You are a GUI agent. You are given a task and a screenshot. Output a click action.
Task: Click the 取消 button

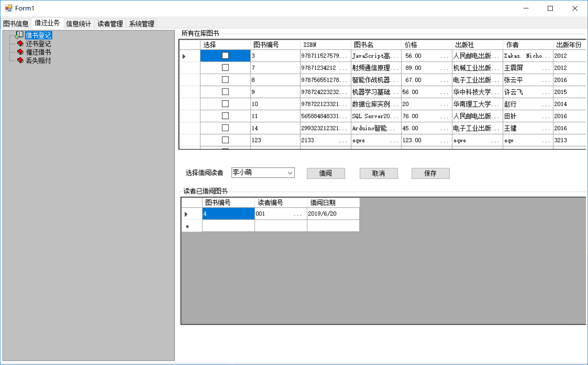pyautogui.click(x=378, y=173)
